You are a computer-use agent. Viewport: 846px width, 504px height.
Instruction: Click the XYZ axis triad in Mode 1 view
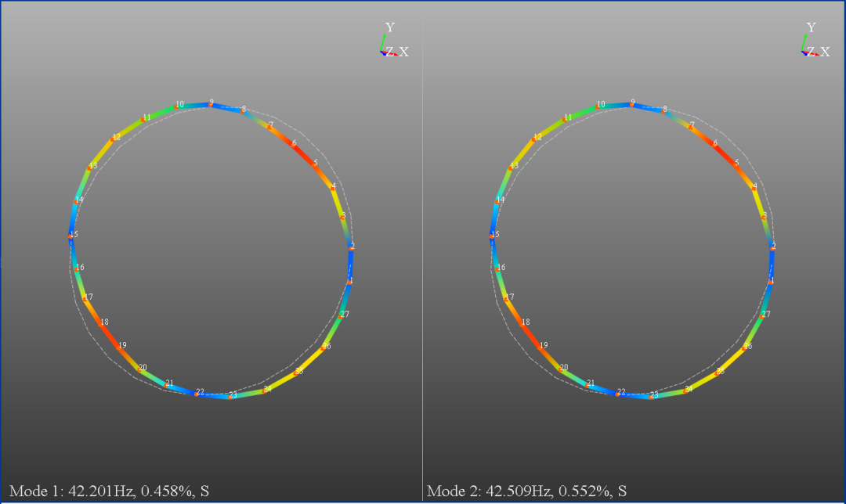394,40
